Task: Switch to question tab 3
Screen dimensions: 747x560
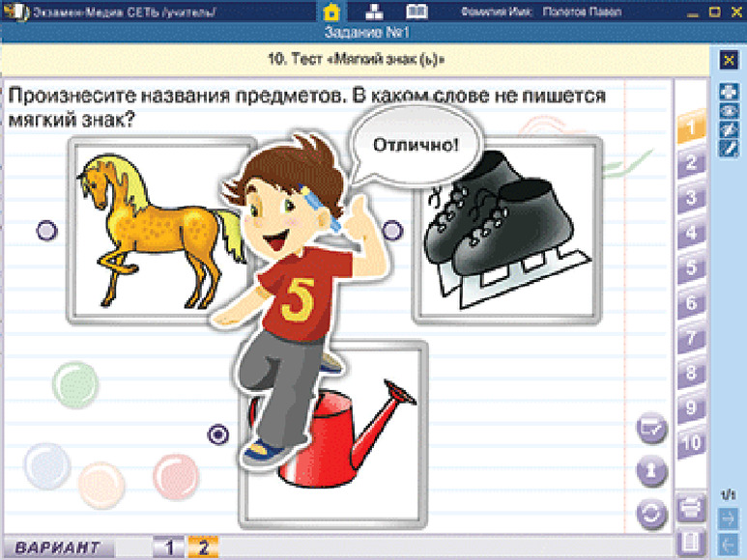Action: click(691, 198)
